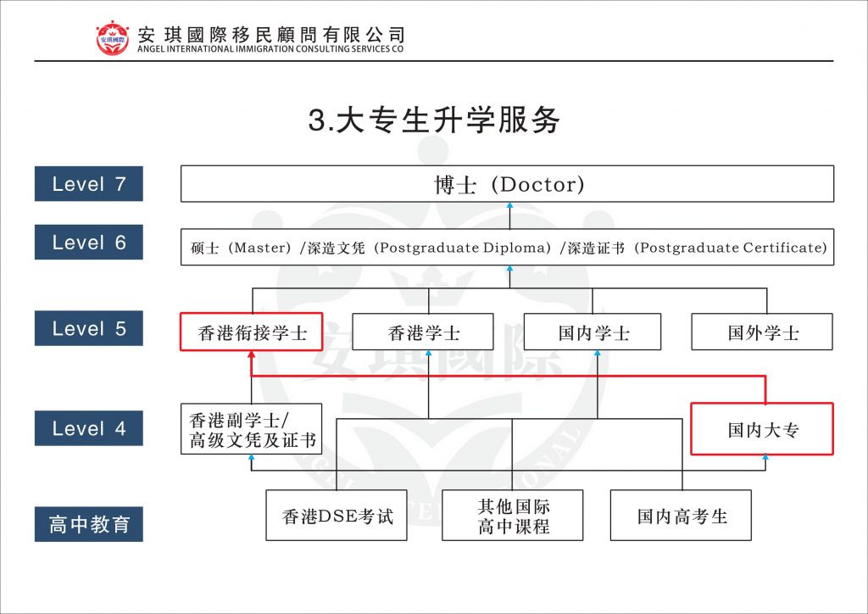This screenshot has height=614, width=868.
Task: Click the 香港学士 box
Action: pos(424,332)
